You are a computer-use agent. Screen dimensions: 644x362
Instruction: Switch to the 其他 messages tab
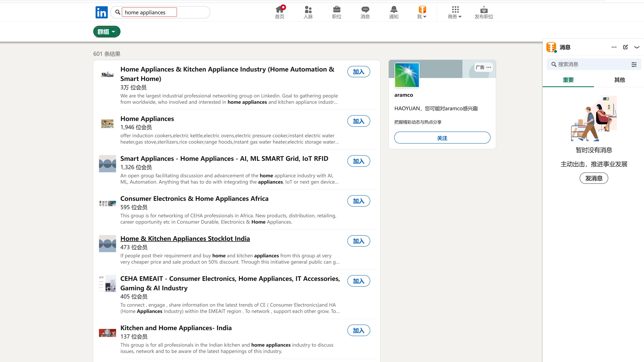tap(620, 80)
